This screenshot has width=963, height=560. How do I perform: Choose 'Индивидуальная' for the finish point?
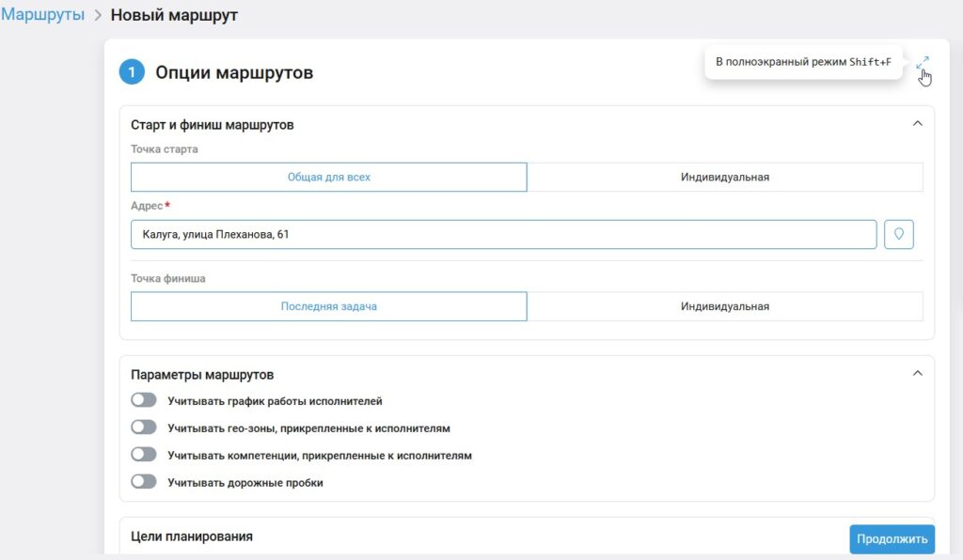point(724,306)
